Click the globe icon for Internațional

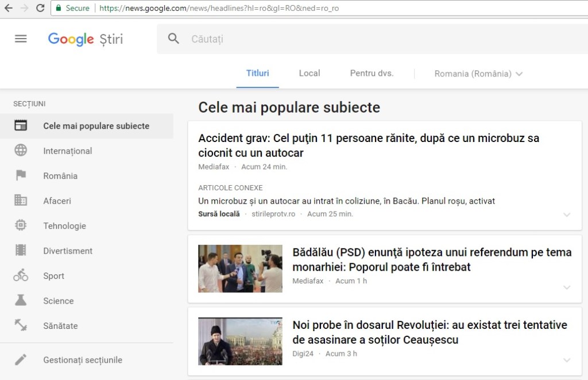[21, 151]
